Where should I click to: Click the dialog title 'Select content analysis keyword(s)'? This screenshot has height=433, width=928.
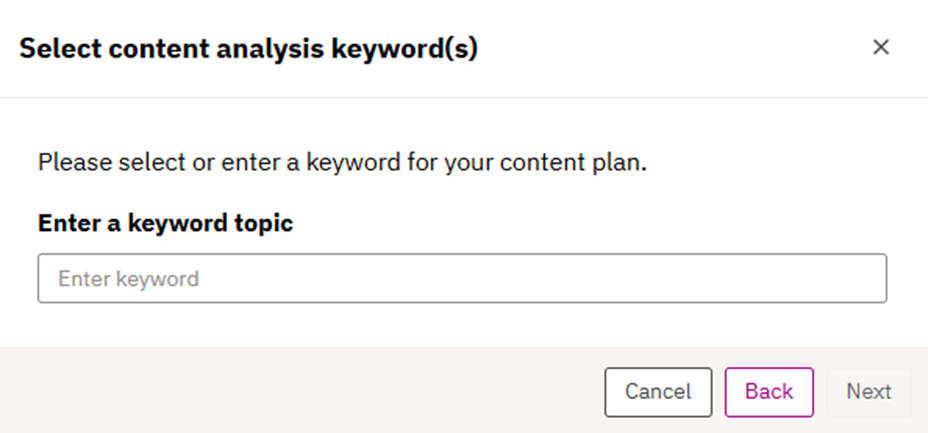point(248,48)
